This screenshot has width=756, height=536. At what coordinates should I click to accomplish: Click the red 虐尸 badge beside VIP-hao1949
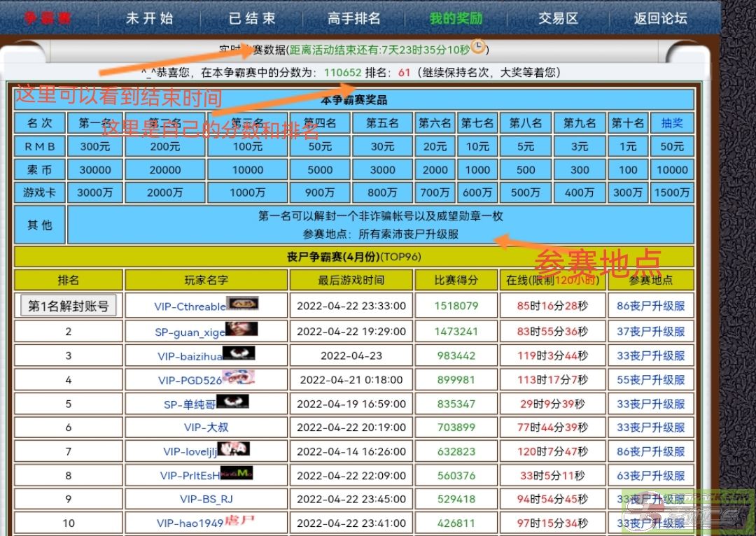[239, 522]
